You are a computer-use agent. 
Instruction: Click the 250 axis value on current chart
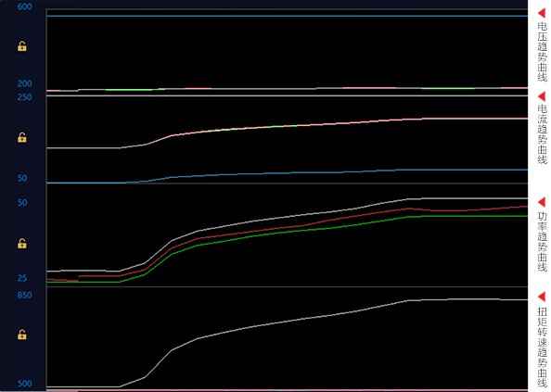(x=25, y=97)
